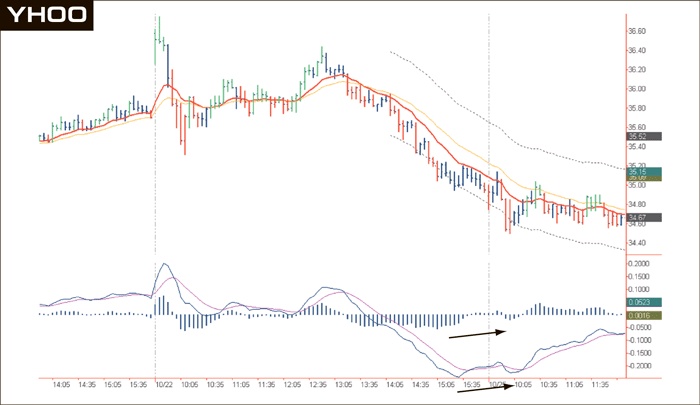
Task: Click the 36.60 price axis label
Action: 636,32
